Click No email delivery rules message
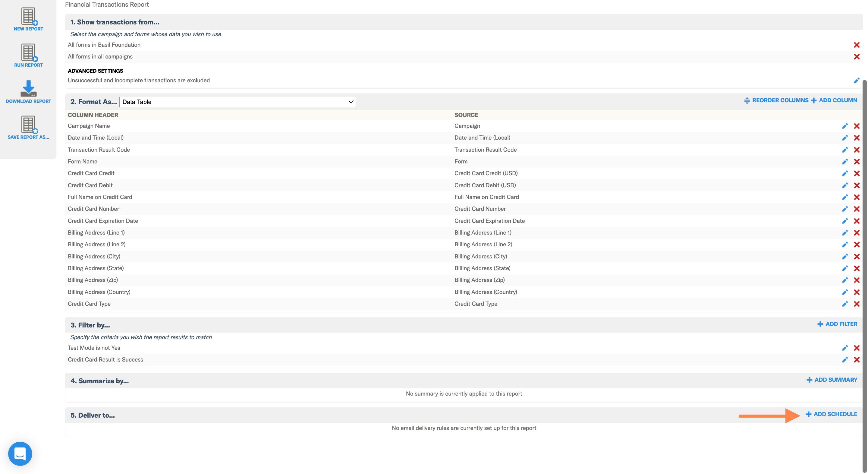 pyautogui.click(x=464, y=428)
